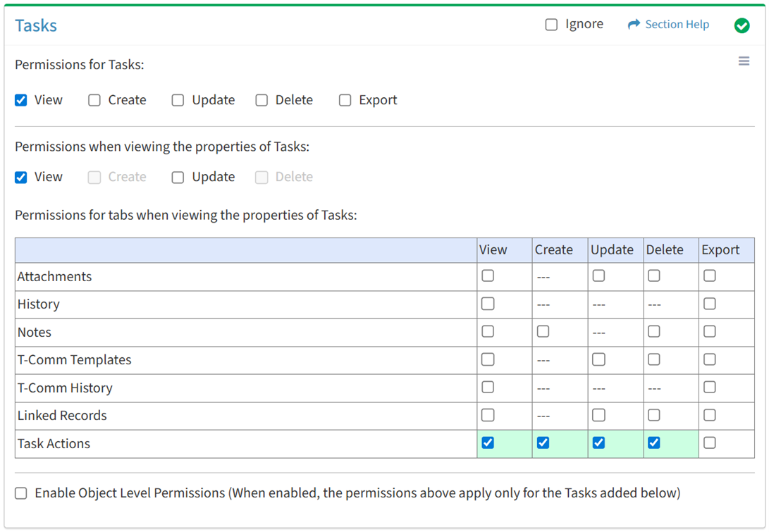Click the Tasks section title

(36, 25)
